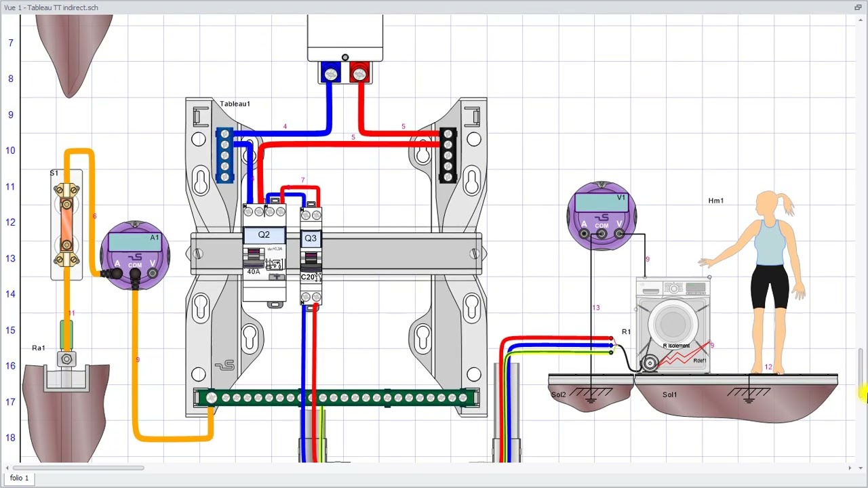Click row 16 in the ruler
Screen dimensions: 868x488
pyautogui.click(x=10, y=365)
